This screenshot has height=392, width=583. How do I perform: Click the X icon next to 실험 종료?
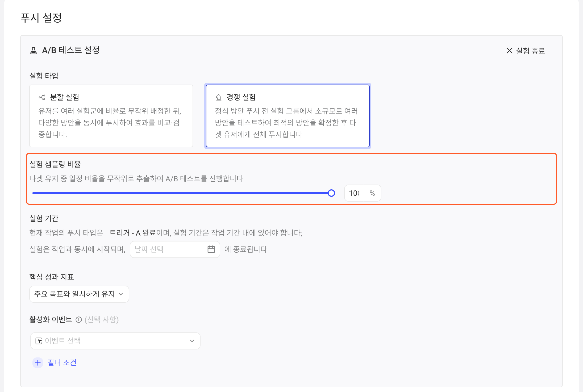(x=509, y=51)
